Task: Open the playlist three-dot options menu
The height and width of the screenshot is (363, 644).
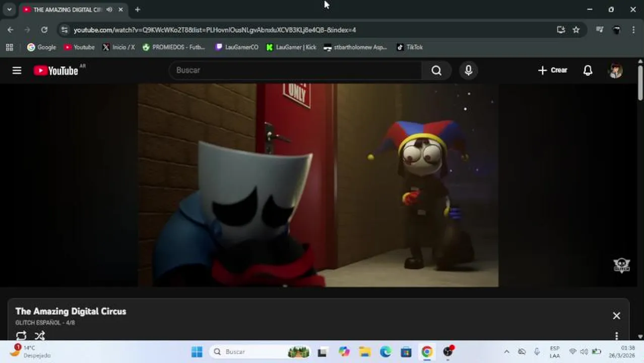Action: tap(616, 336)
